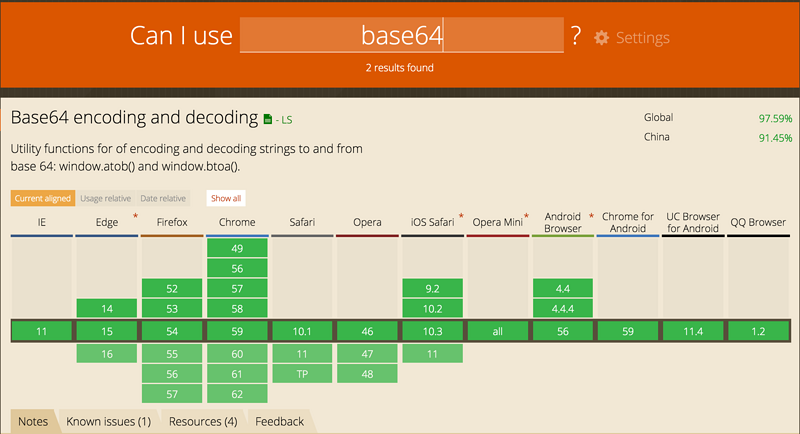Open the Resources (4) tab
This screenshot has width=800, height=434.
click(203, 421)
